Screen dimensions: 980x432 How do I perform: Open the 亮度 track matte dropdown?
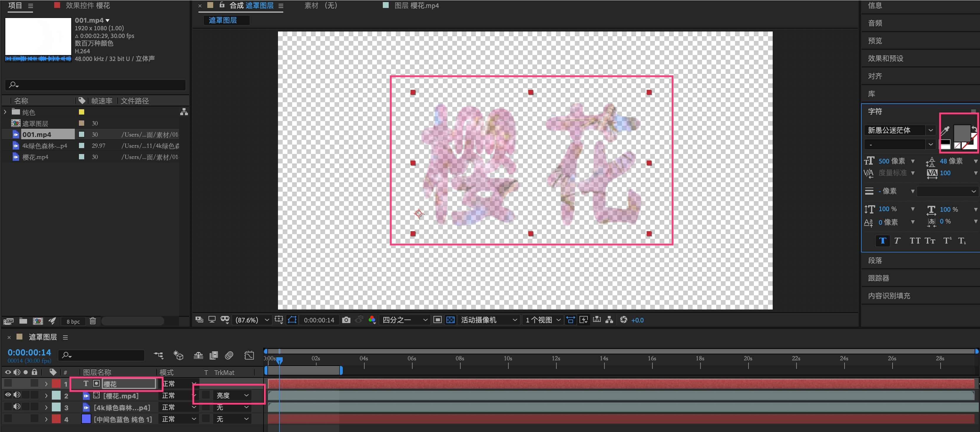click(233, 395)
